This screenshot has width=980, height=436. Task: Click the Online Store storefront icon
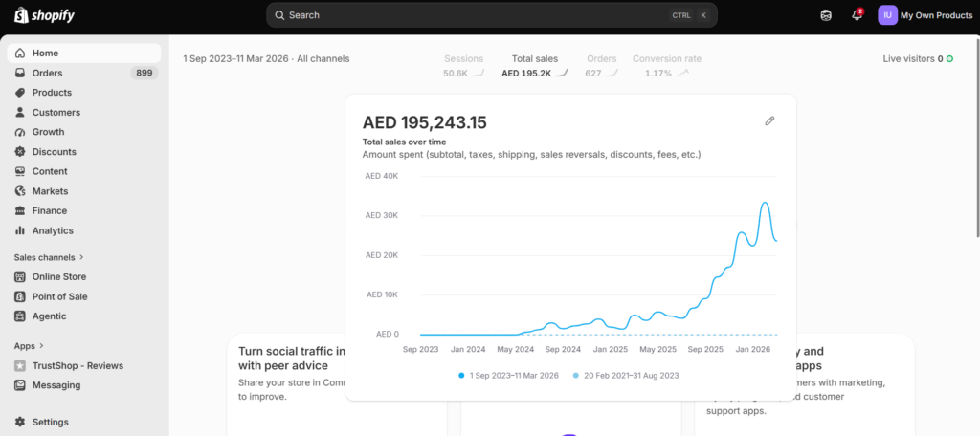[x=20, y=276]
